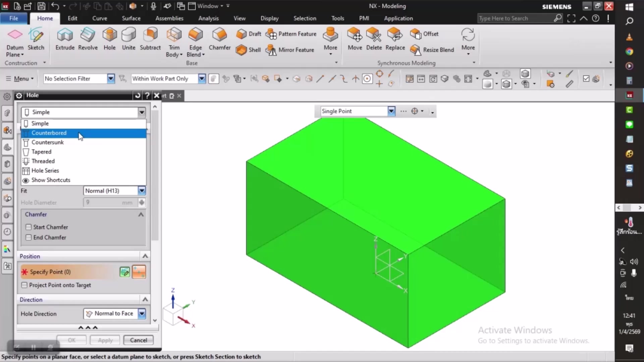Select Show Shortcuts in list
Viewport: 644px width, 362px height.
pyautogui.click(x=84, y=180)
